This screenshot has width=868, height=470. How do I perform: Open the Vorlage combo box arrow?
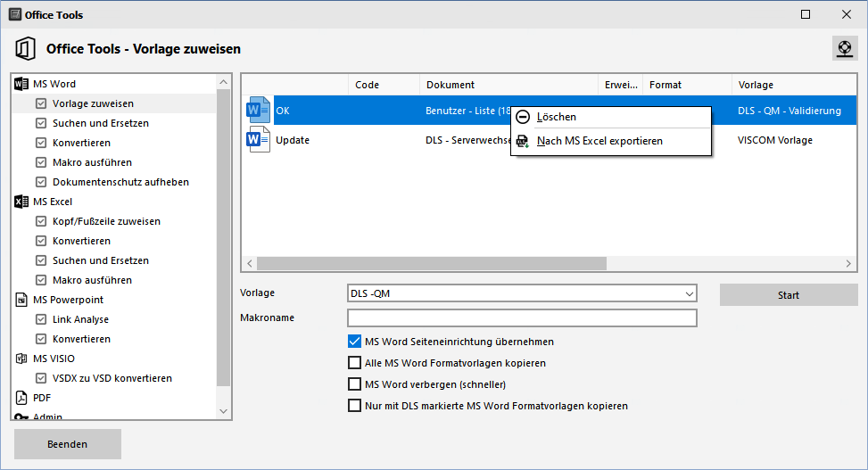pos(690,293)
